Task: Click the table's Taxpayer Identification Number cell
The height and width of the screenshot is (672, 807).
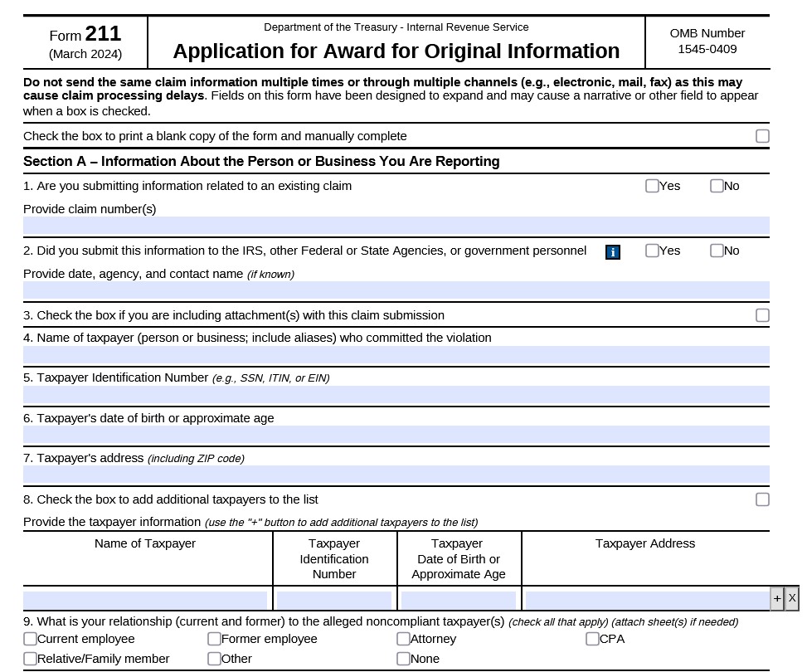Action: click(334, 601)
